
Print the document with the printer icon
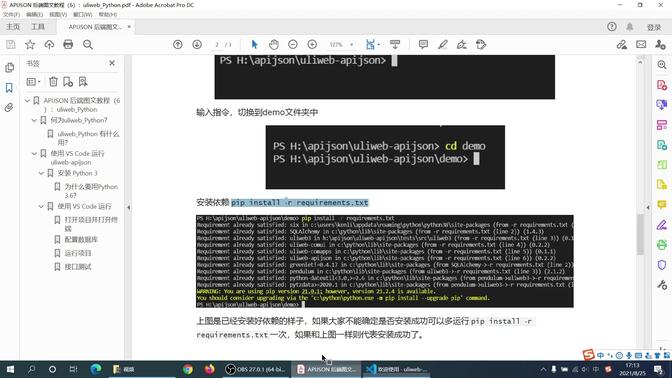(68, 45)
